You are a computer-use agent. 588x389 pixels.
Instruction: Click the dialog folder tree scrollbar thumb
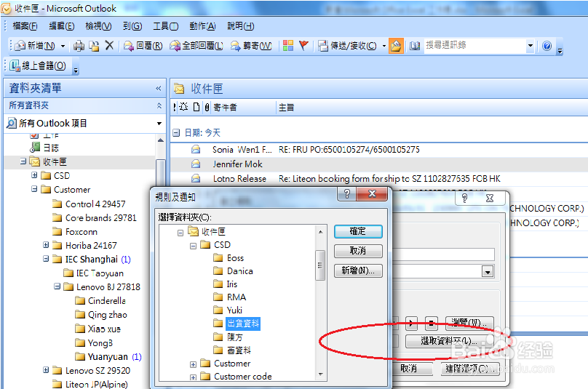click(320, 265)
